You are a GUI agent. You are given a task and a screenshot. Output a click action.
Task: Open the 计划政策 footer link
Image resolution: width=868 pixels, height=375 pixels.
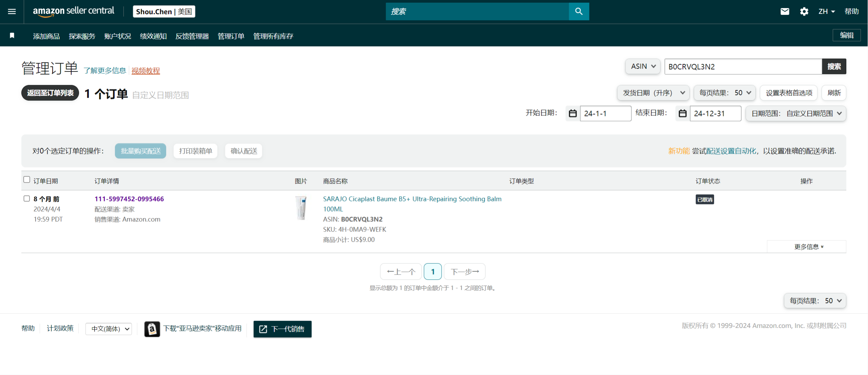(x=60, y=328)
